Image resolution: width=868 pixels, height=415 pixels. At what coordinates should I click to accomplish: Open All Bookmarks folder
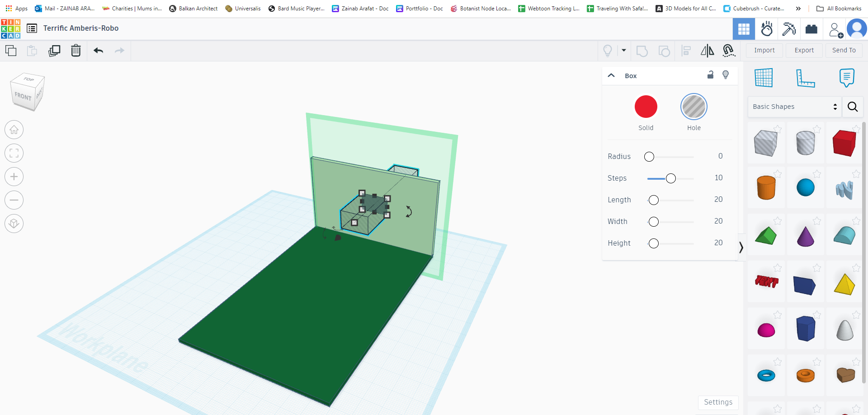point(839,9)
